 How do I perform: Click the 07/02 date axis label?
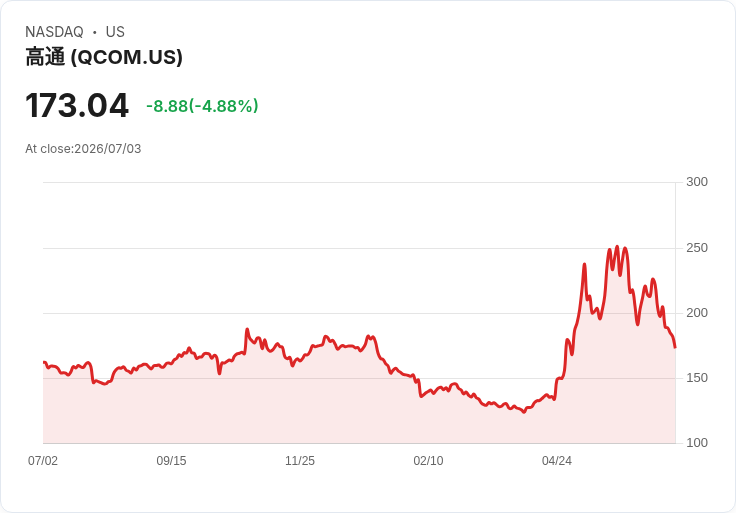pyautogui.click(x=43, y=460)
